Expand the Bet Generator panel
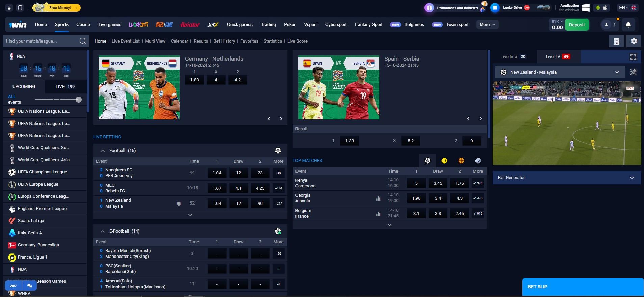Image resolution: width=644 pixels, height=297 pixels. (567, 178)
